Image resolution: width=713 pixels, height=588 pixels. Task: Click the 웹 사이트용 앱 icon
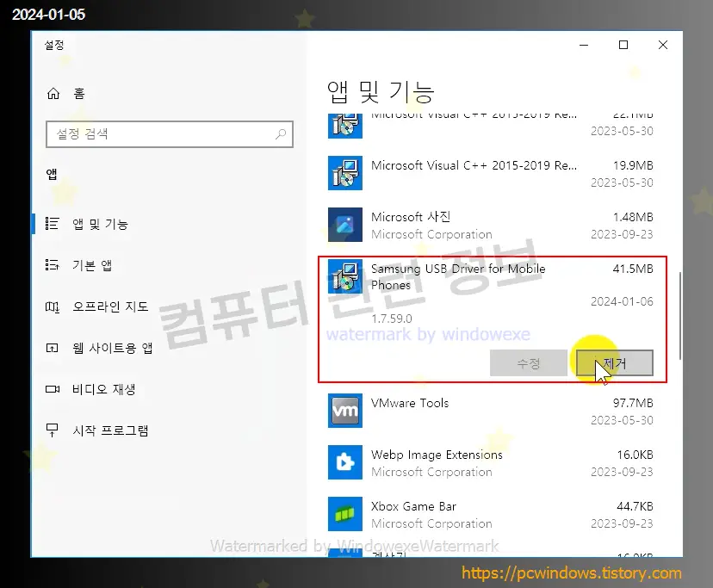[52, 349]
